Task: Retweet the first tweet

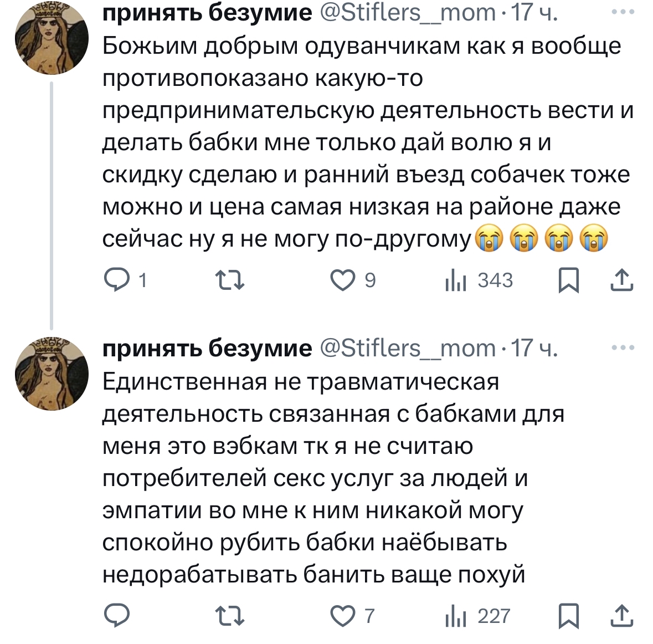Action: tap(229, 280)
